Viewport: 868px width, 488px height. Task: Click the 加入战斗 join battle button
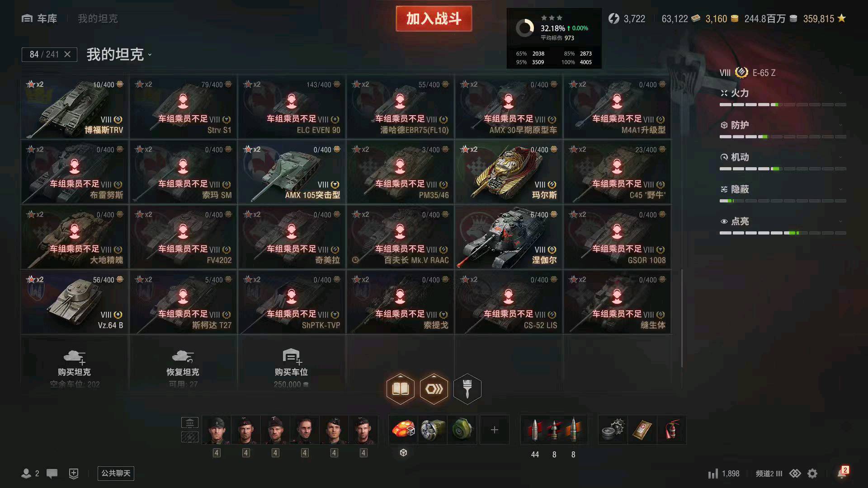(434, 19)
